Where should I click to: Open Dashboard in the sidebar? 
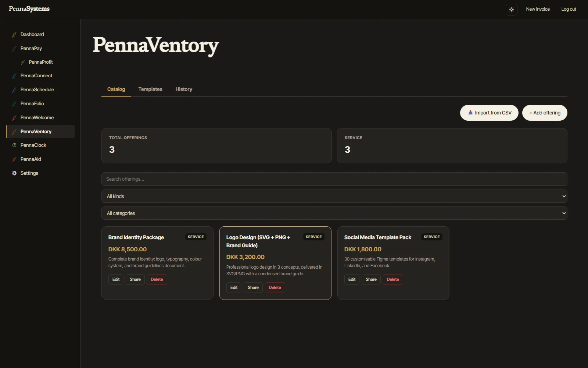click(40, 35)
